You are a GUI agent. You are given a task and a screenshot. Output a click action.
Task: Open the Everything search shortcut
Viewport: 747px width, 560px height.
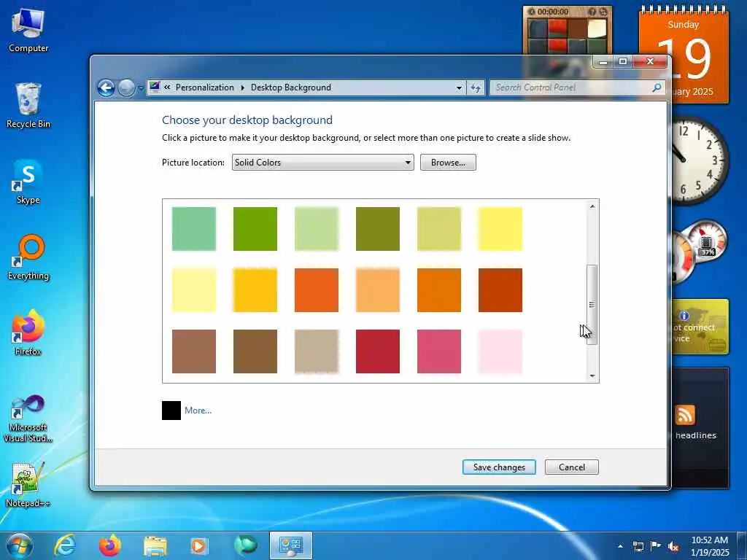point(28,257)
